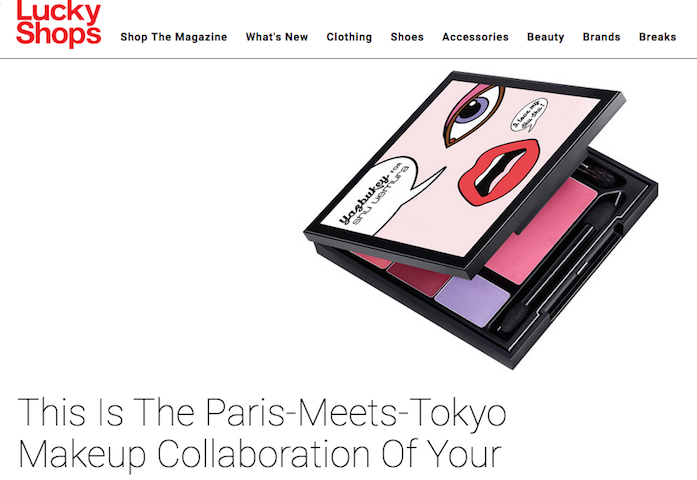The width and height of the screenshot is (697, 480).
Task: Go to What's New section
Action: pyautogui.click(x=277, y=37)
